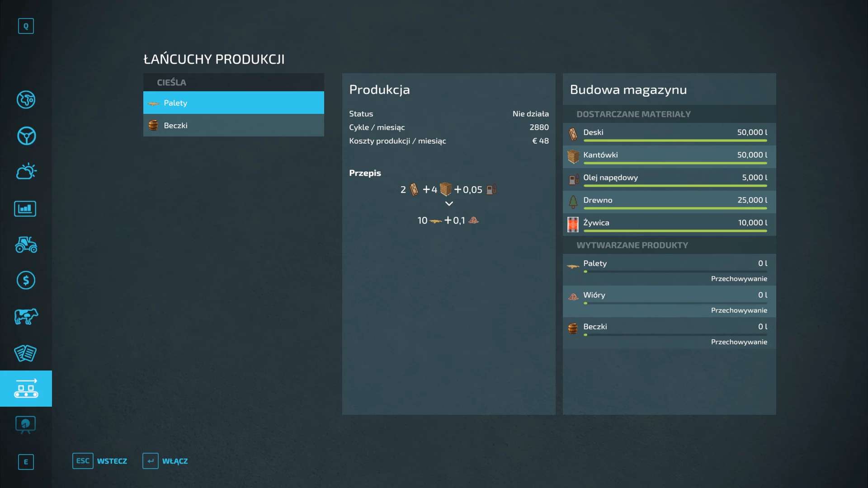The image size is (868, 488).
Task: Open the statistics chart sidebar icon
Action: (25, 209)
